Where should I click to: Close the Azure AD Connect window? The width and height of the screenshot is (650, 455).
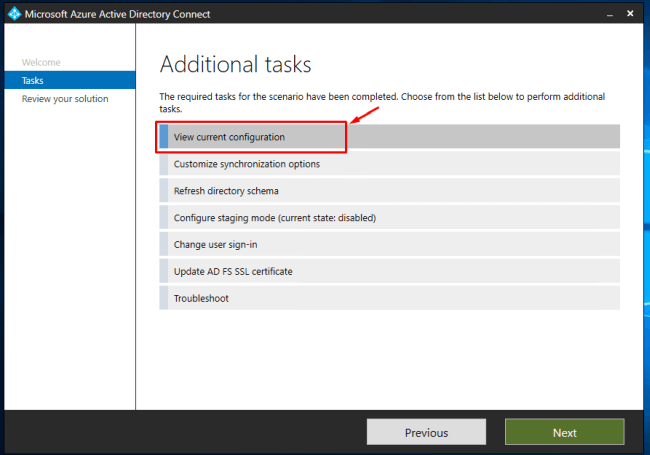tap(630, 14)
